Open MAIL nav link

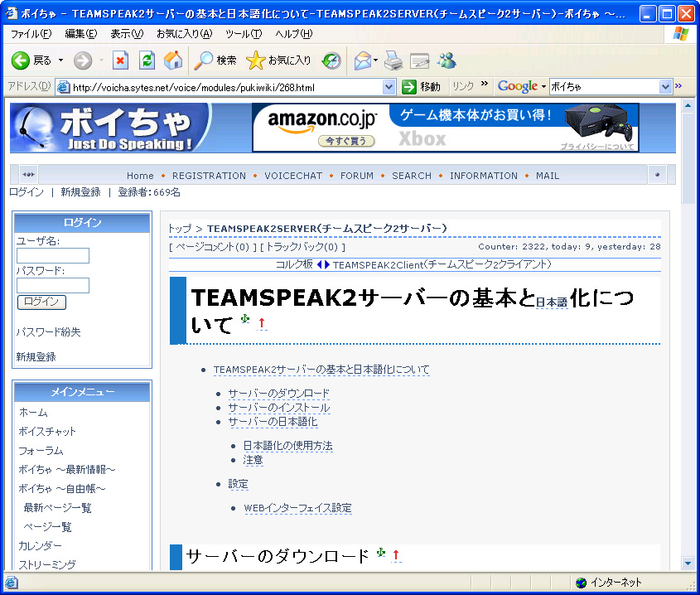548,176
